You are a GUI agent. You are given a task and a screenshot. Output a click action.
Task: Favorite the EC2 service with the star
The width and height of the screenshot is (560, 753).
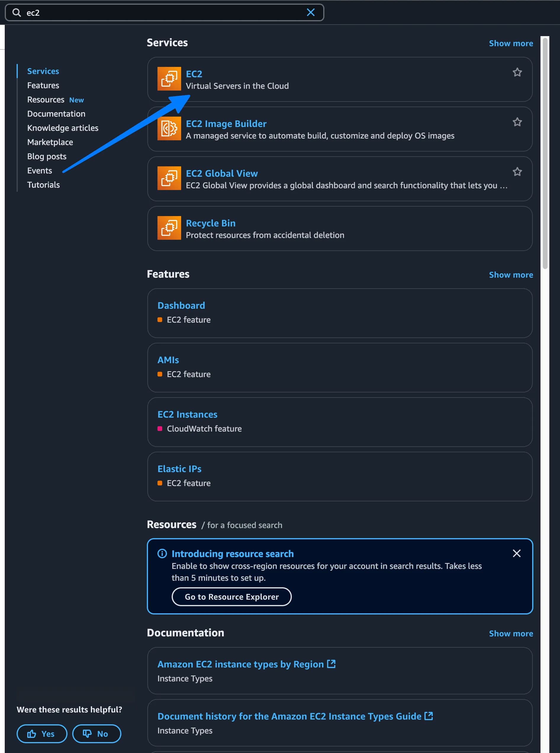(x=517, y=72)
